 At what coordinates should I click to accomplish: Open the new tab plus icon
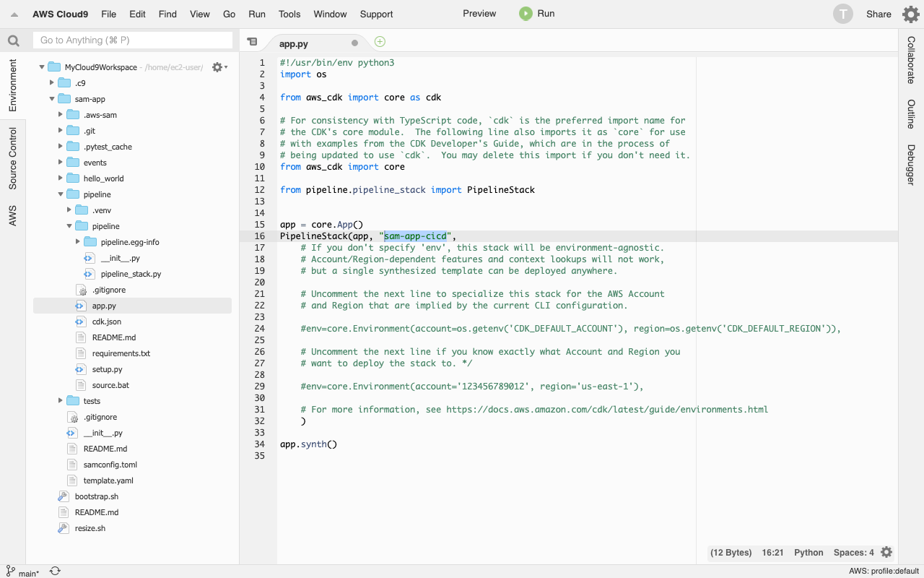pyautogui.click(x=380, y=42)
